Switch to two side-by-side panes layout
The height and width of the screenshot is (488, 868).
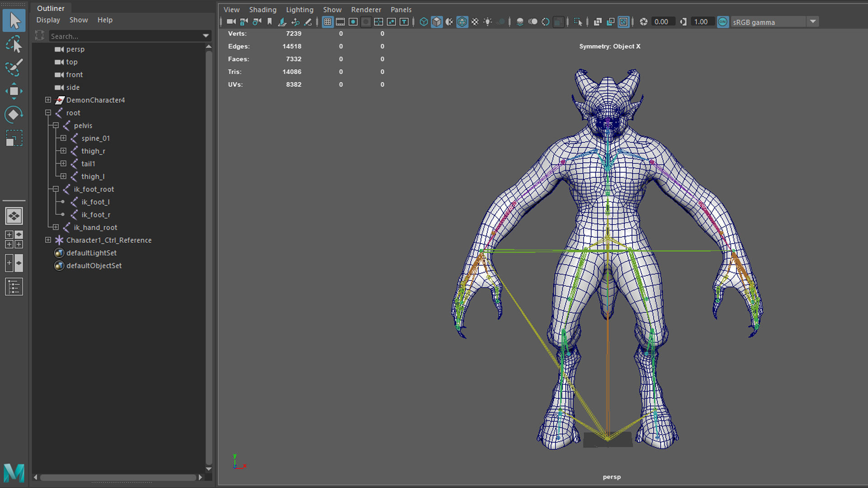pyautogui.click(x=14, y=263)
